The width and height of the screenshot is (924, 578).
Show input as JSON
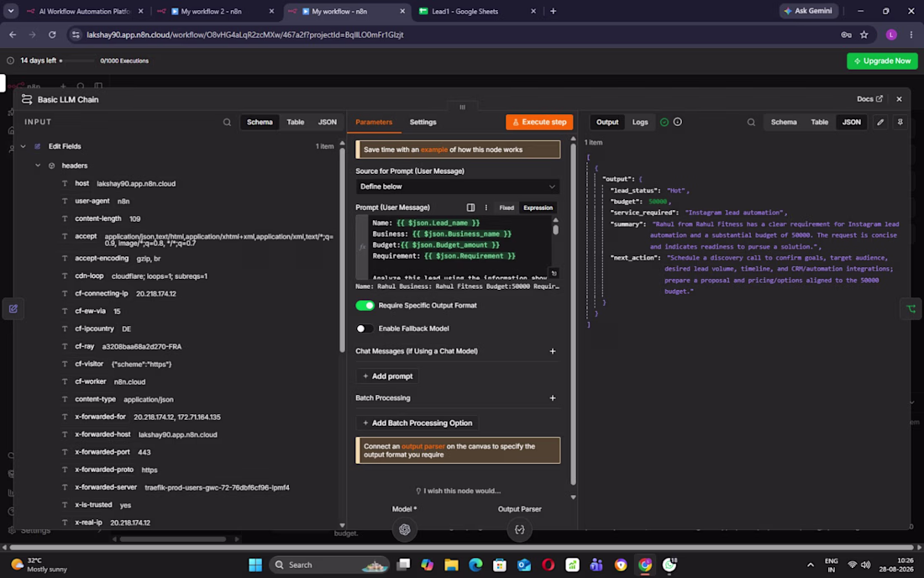(x=327, y=122)
